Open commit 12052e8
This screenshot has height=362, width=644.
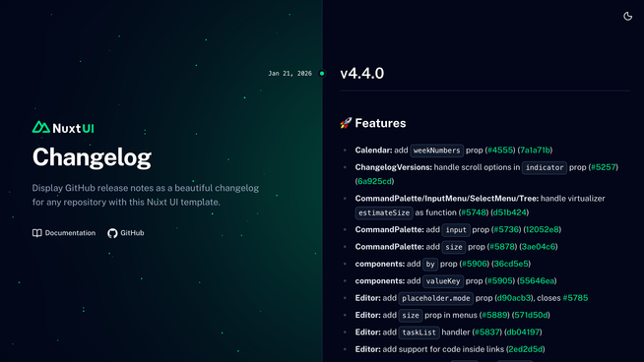pos(543,230)
